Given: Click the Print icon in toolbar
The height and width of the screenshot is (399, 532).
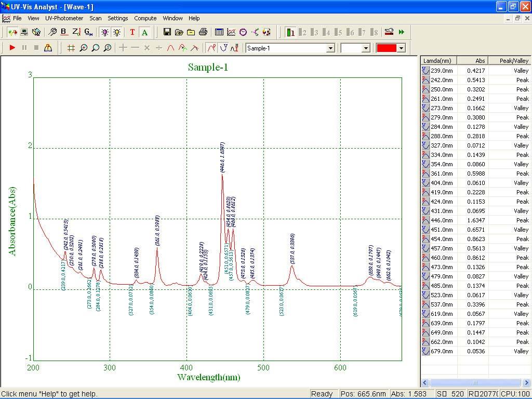Looking at the screenshot, I should tap(203, 32).
